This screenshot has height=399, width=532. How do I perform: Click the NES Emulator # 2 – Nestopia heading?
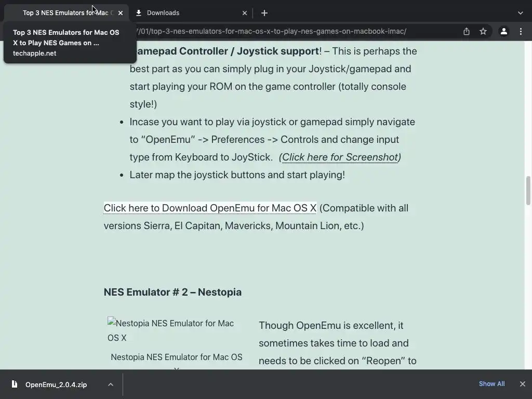[172, 292]
